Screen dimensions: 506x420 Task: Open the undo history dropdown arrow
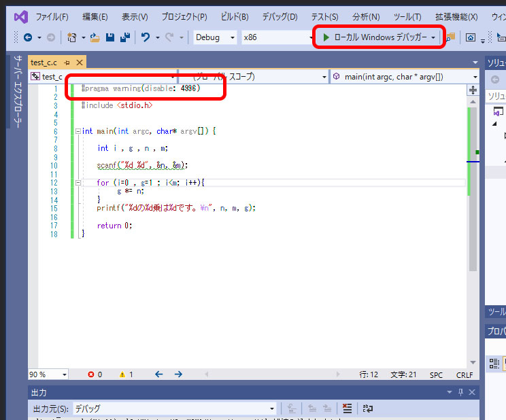coord(158,38)
